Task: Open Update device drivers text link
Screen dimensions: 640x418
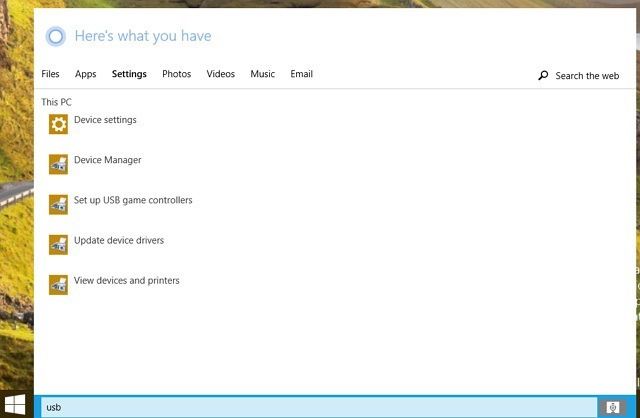Action: [119, 240]
